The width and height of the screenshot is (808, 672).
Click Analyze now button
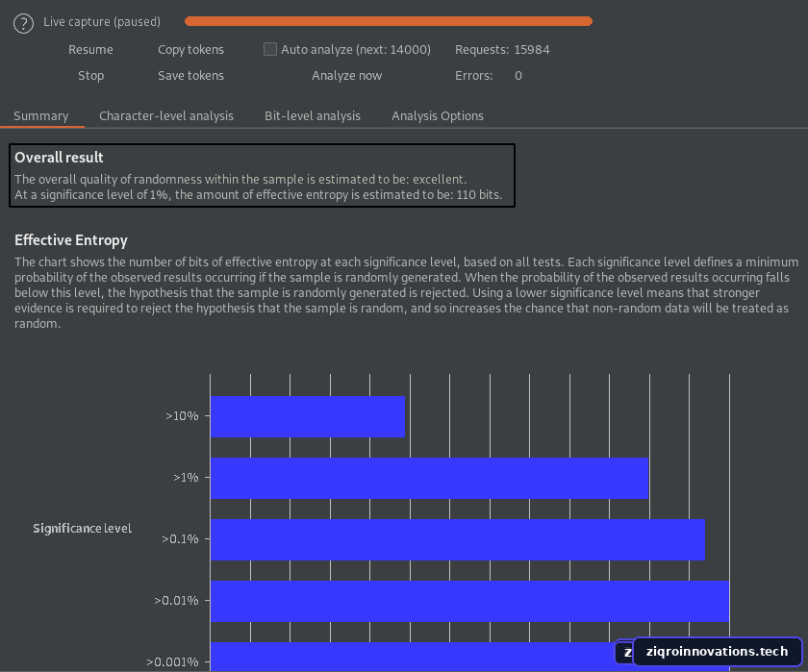tap(346, 75)
